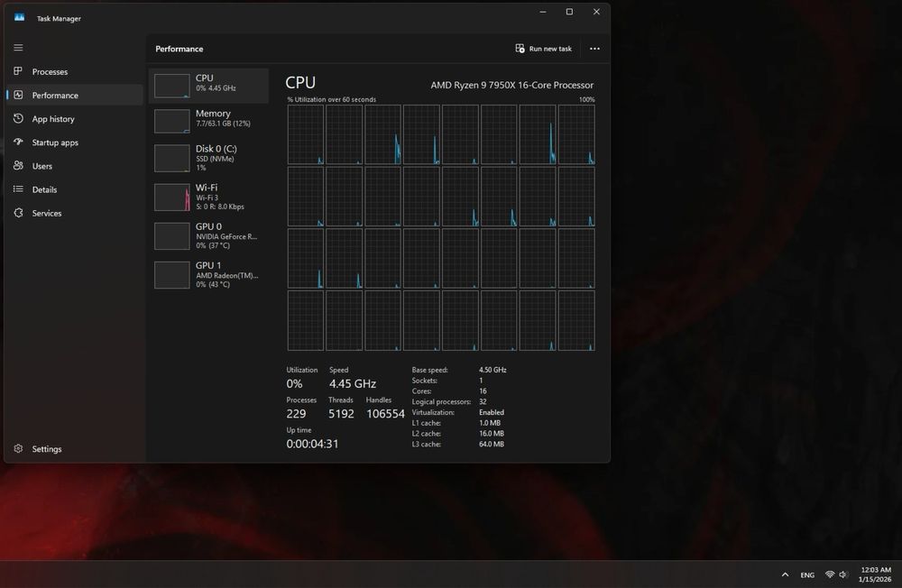This screenshot has height=588, width=902.
Task: Open Task Manager Settings
Action: [47, 449]
